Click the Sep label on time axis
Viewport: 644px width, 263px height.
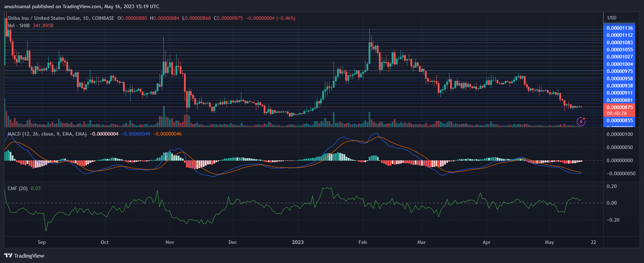(x=42, y=242)
